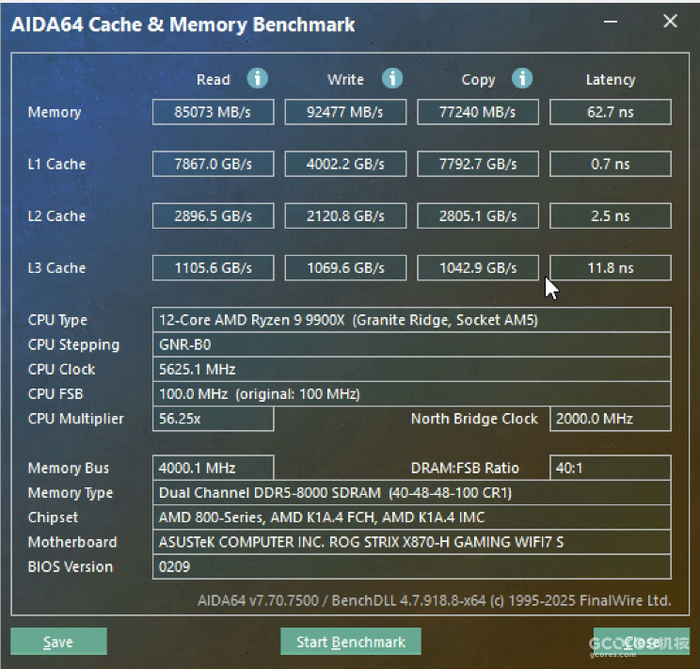Click the L2 Cache Write value
Image resolution: width=700 pixels, height=669 pixels.
pyautogui.click(x=346, y=216)
